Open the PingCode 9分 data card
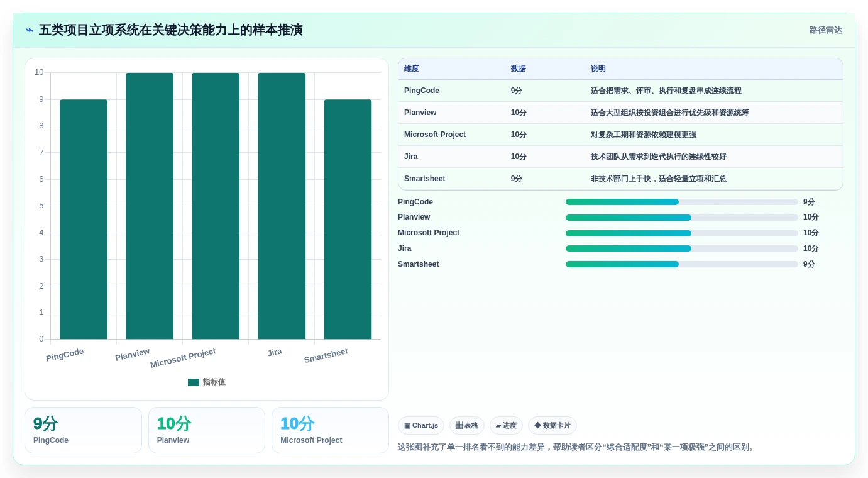 coord(83,430)
